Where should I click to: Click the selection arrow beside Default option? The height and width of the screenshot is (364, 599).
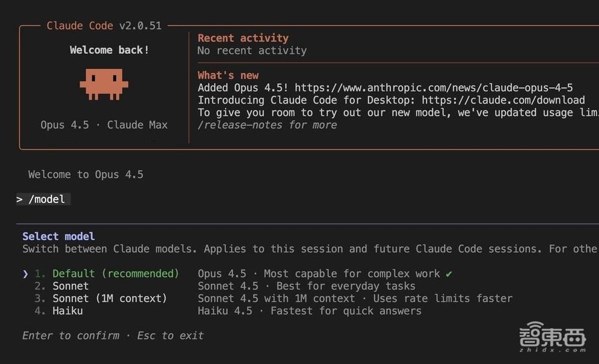tap(25, 274)
